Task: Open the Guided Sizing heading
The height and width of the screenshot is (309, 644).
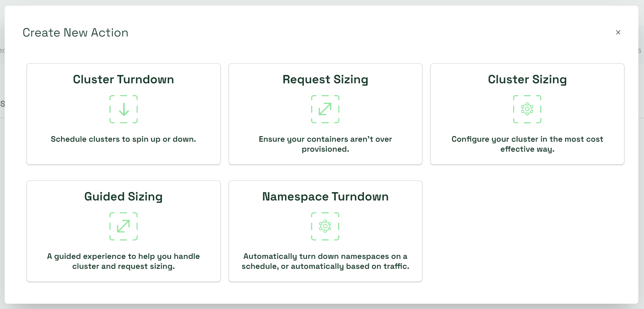Action: click(124, 196)
